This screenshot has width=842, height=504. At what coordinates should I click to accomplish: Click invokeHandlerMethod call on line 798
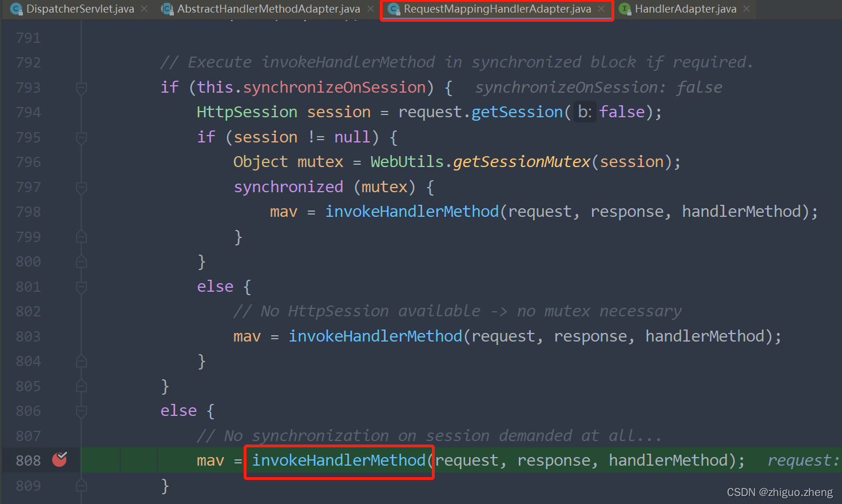click(x=412, y=212)
